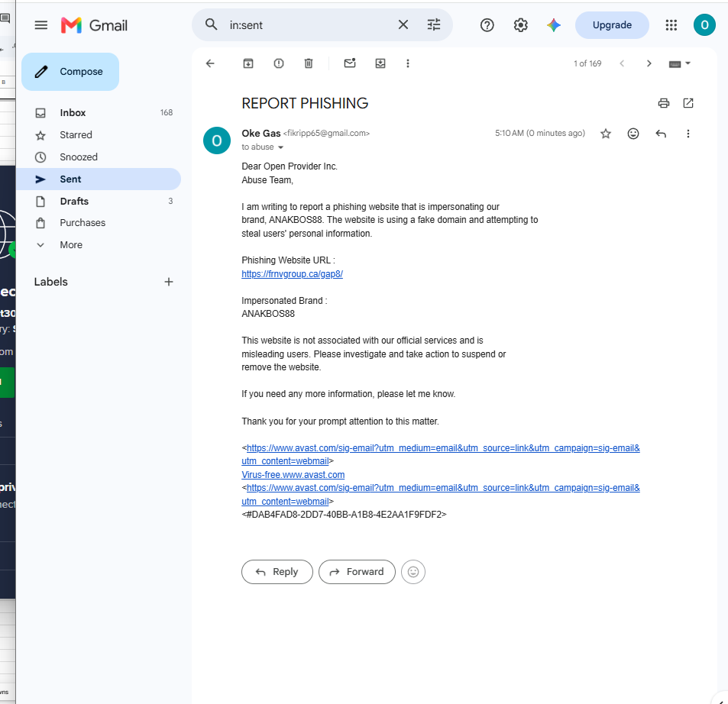Screen dimensions: 728x704
Task: Print the whole conversation
Action: (664, 103)
